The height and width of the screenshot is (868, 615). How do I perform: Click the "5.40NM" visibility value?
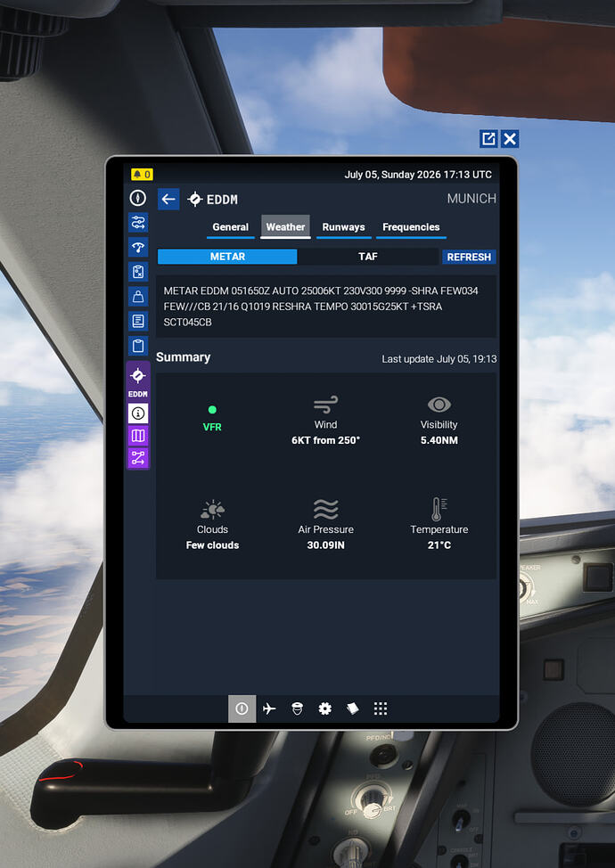coord(439,440)
